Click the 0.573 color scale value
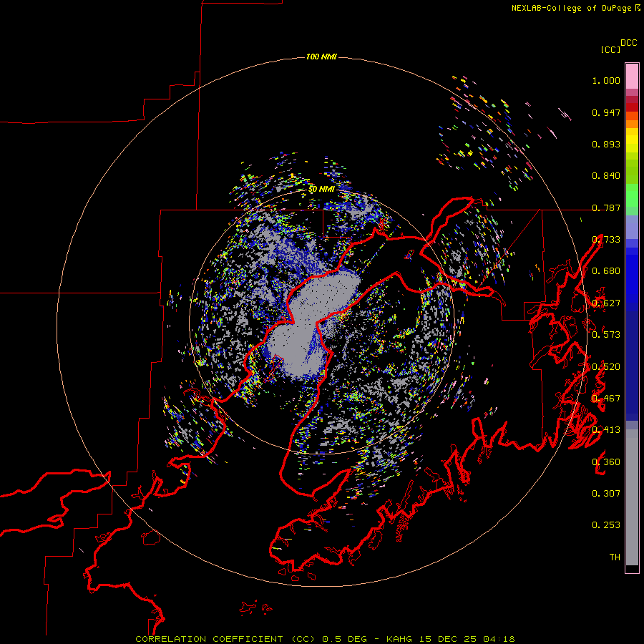Viewport: 644px width, 644px height. click(x=606, y=335)
